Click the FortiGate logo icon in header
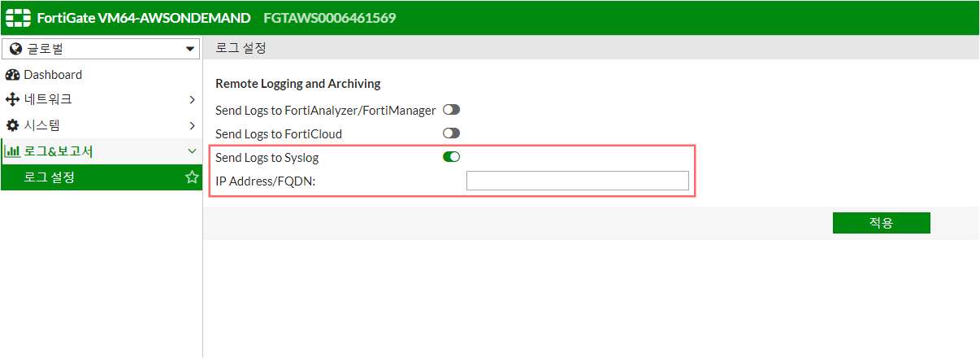 pyautogui.click(x=18, y=17)
